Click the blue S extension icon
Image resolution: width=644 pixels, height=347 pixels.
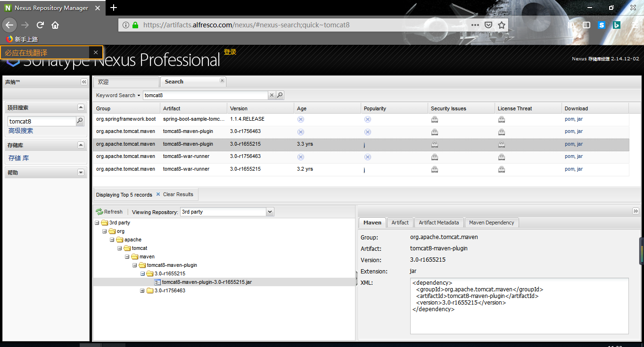click(602, 25)
